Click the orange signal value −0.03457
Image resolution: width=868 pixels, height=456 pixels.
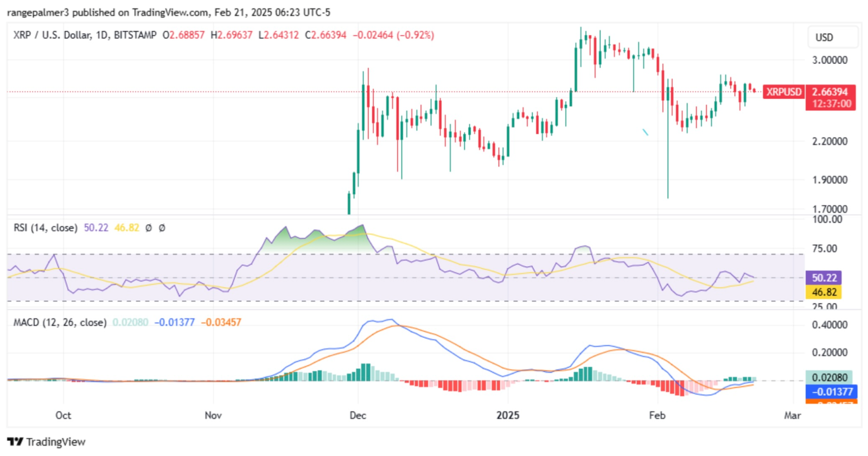(221, 322)
